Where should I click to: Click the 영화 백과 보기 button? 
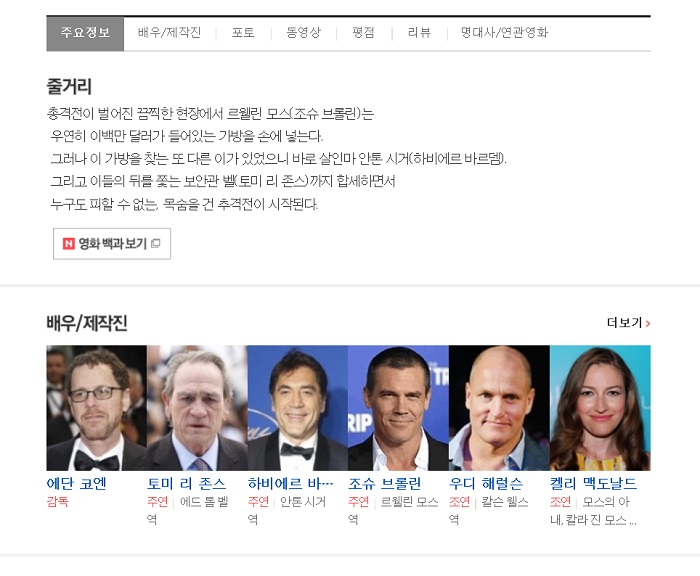(112, 243)
